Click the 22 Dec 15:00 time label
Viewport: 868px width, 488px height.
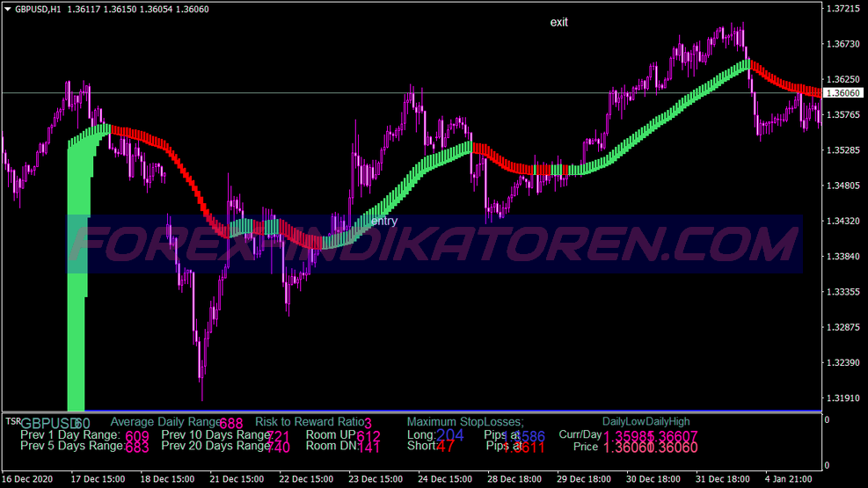[x=306, y=479]
